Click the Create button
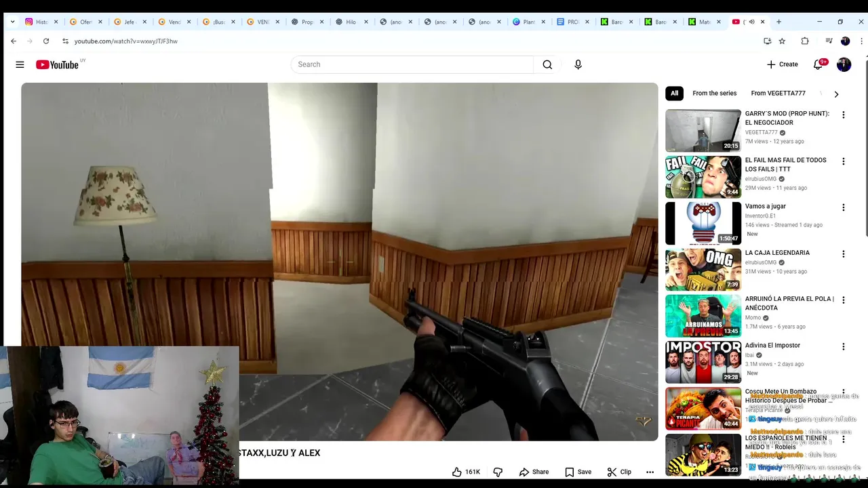Image resolution: width=868 pixels, height=488 pixels. 783,64
